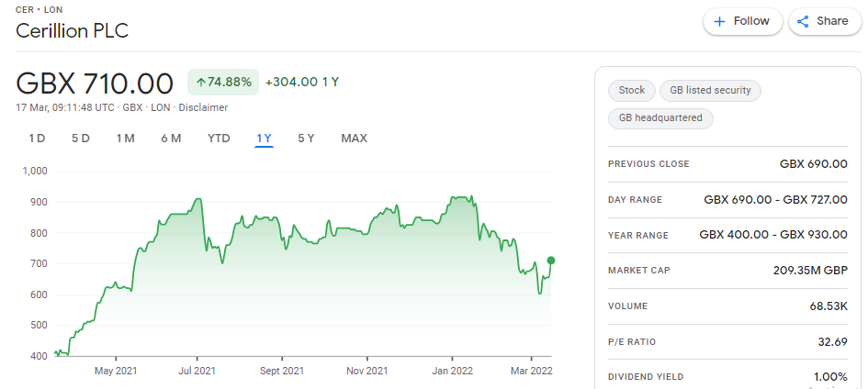Click the GBX 400.00 - GBX 930.00 value

(773, 235)
